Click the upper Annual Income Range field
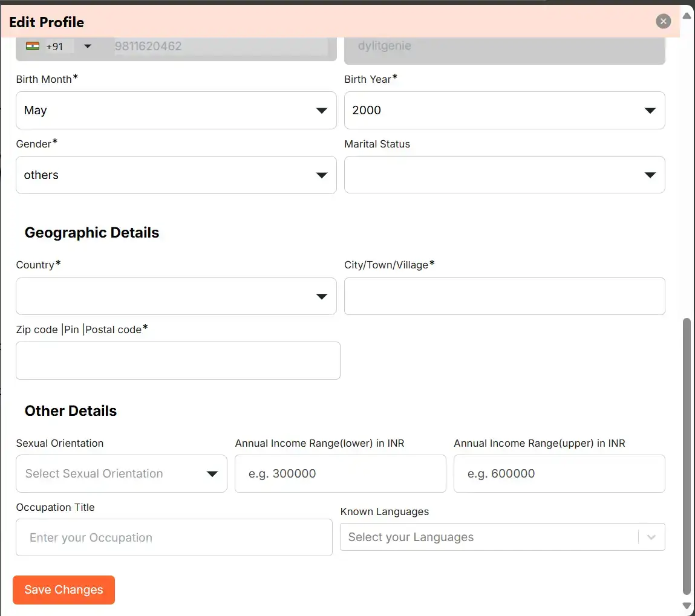 click(x=559, y=474)
